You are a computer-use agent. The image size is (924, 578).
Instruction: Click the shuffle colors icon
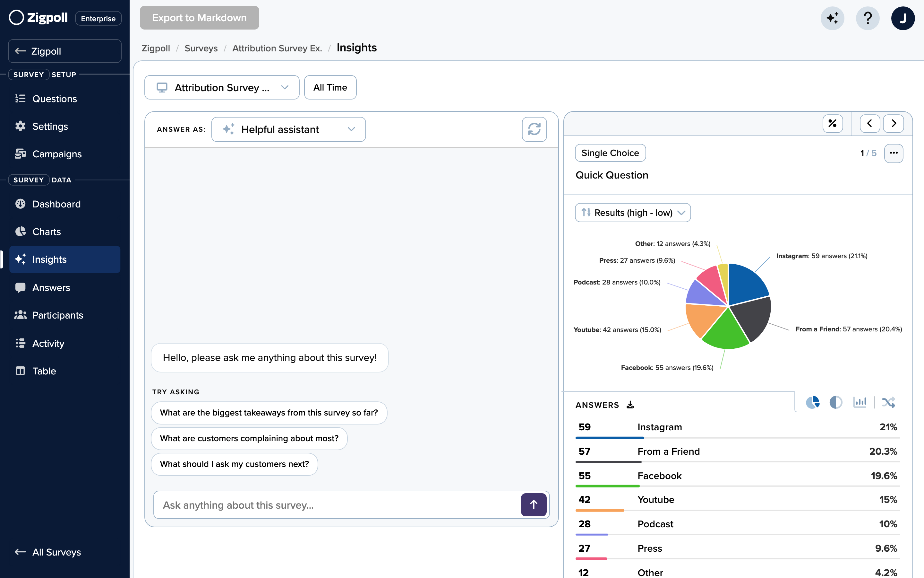(888, 402)
